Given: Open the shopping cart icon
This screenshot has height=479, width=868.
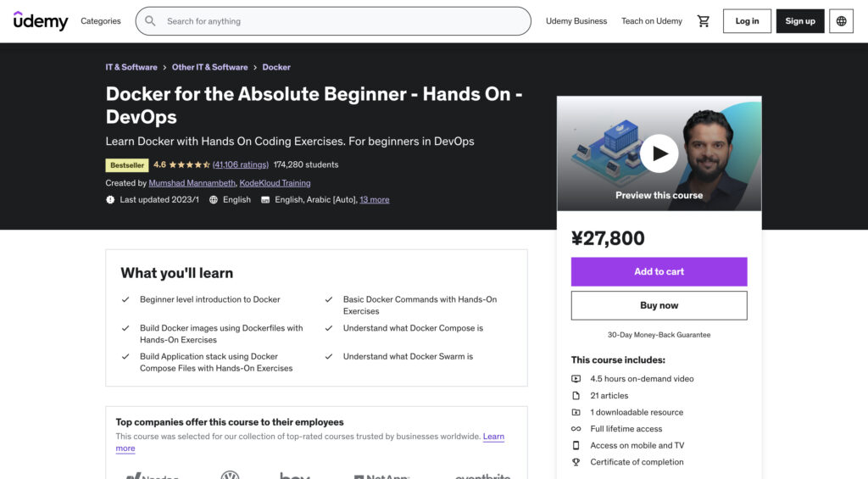Looking at the screenshot, I should coord(703,21).
